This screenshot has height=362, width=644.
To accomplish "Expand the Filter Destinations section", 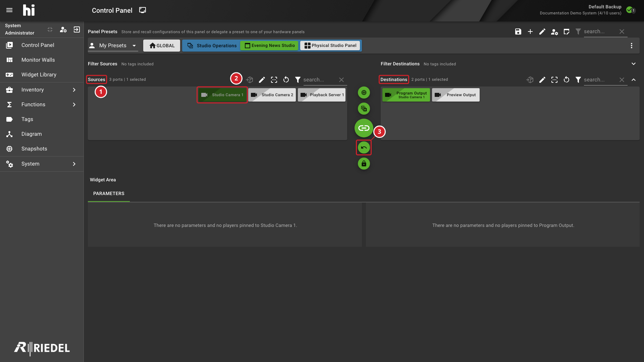I will [634, 64].
